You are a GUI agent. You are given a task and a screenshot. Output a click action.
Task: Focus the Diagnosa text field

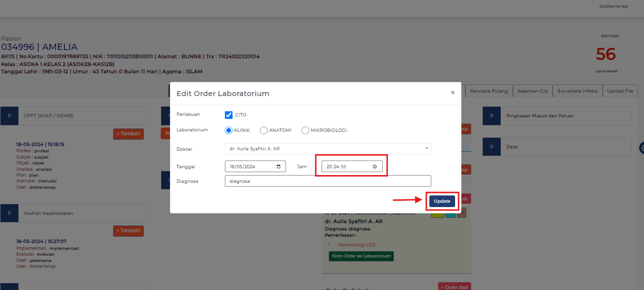tap(328, 181)
